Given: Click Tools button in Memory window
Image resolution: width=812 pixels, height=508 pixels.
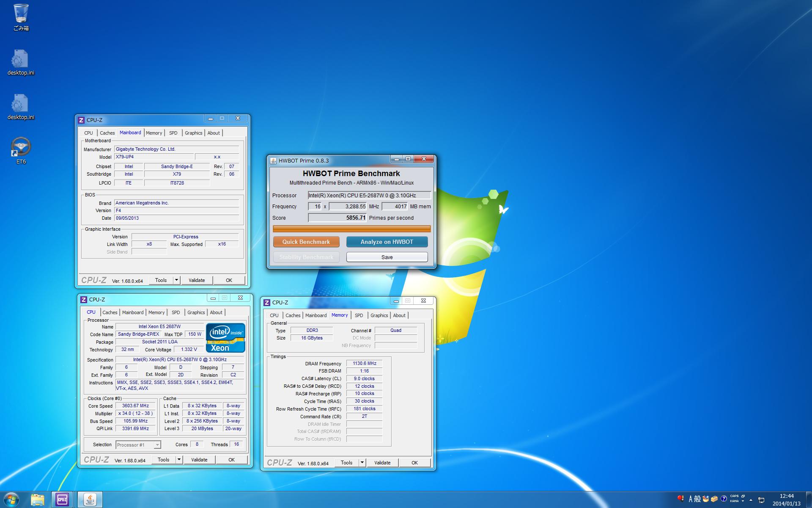Looking at the screenshot, I should [x=347, y=463].
